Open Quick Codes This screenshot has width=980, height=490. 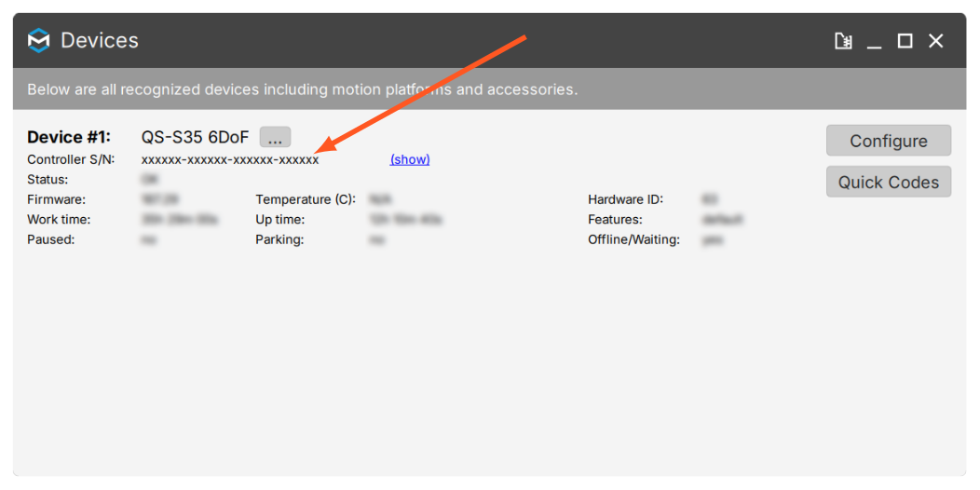tap(888, 182)
